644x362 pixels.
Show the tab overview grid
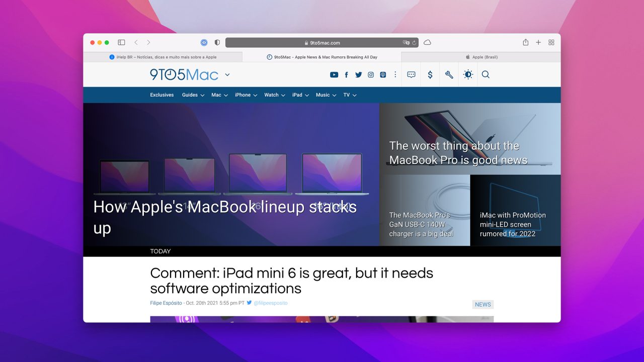coord(551,43)
